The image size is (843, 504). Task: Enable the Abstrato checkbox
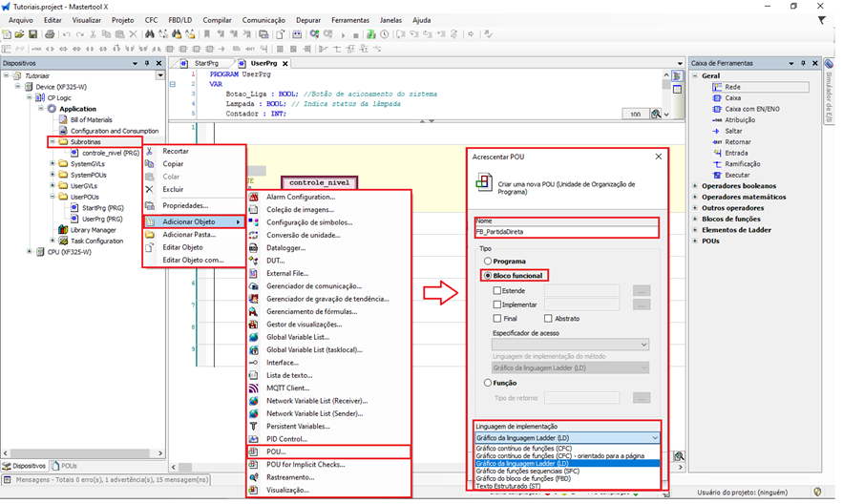click(548, 318)
